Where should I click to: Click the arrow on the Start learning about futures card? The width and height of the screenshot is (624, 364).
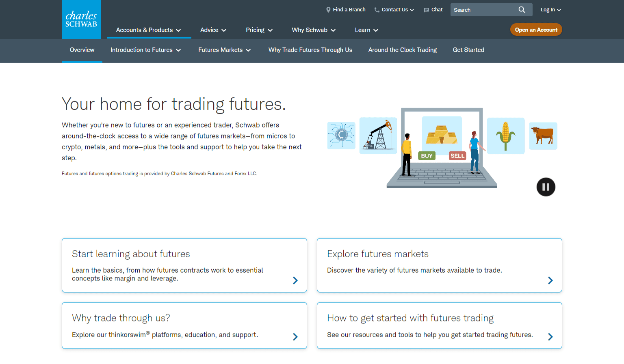(x=295, y=280)
